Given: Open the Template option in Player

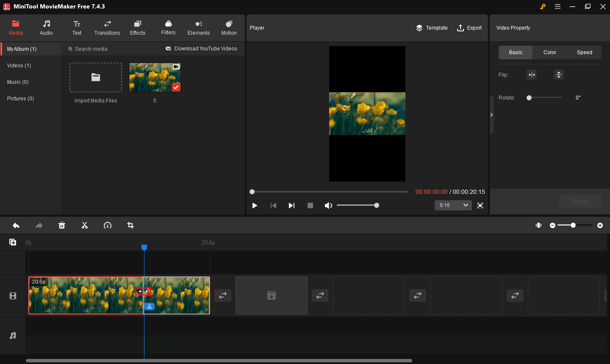Looking at the screenshot, I should pyautogui.click(x=432, y=28).
